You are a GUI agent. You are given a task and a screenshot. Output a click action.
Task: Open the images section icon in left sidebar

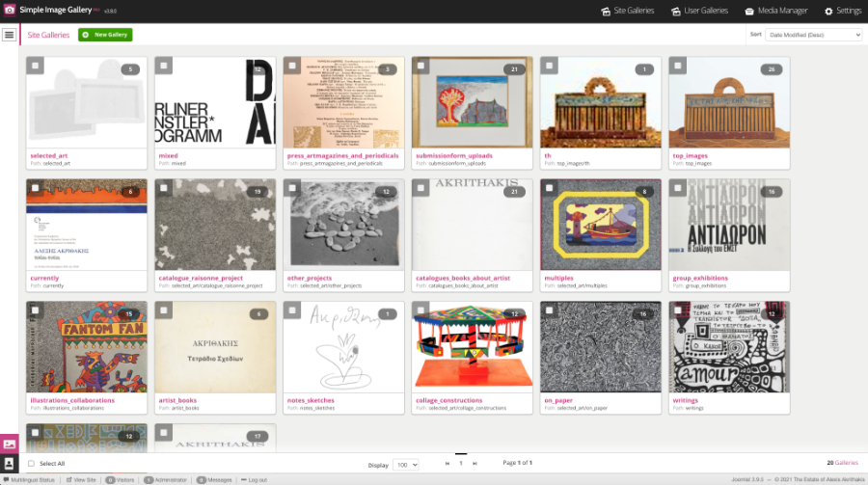[10, 445]
